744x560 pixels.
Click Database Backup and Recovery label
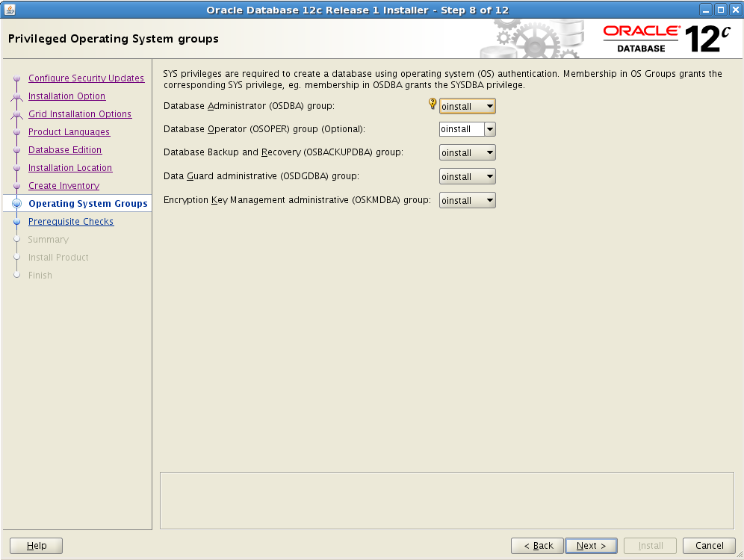coord(283,152)
